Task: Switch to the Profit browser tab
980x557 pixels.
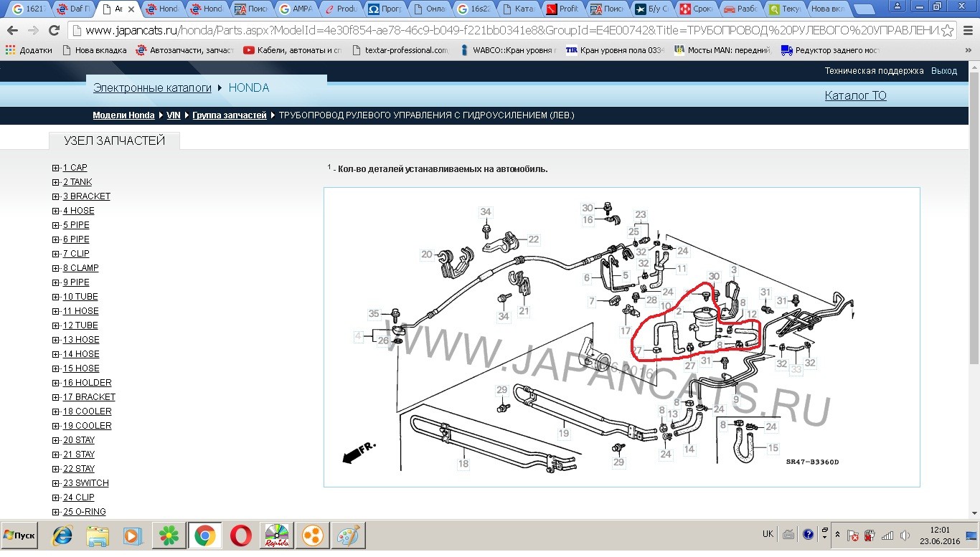Action: pyautogui.click(x=563, y=9)
